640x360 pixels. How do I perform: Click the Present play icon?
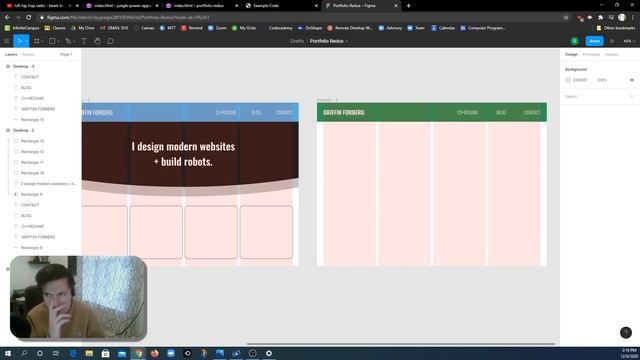tap(612, 41)
